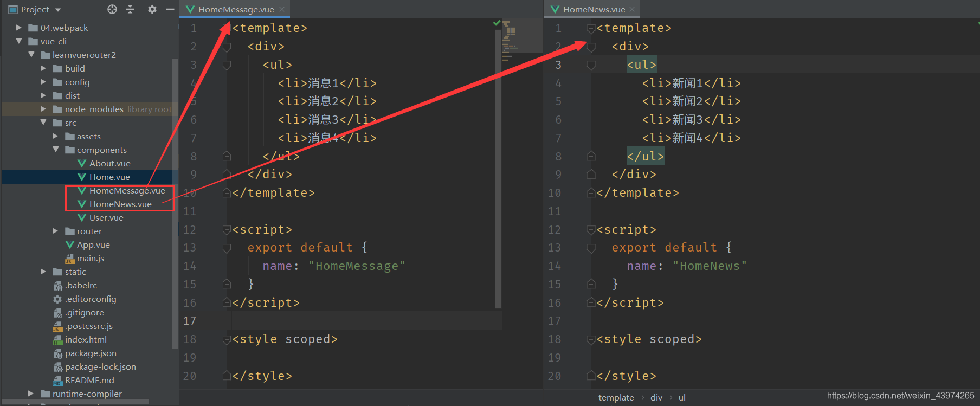Screen dimensions: 980x406
Task: Click the .editorconfig gear file icon
Action: click(x=57, y=299)
